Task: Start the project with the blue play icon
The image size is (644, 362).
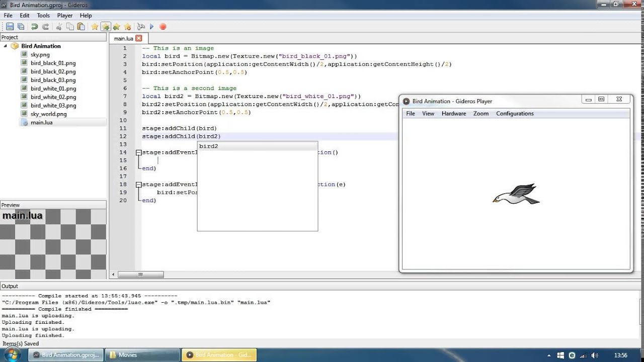Action: tap(152, 27)
